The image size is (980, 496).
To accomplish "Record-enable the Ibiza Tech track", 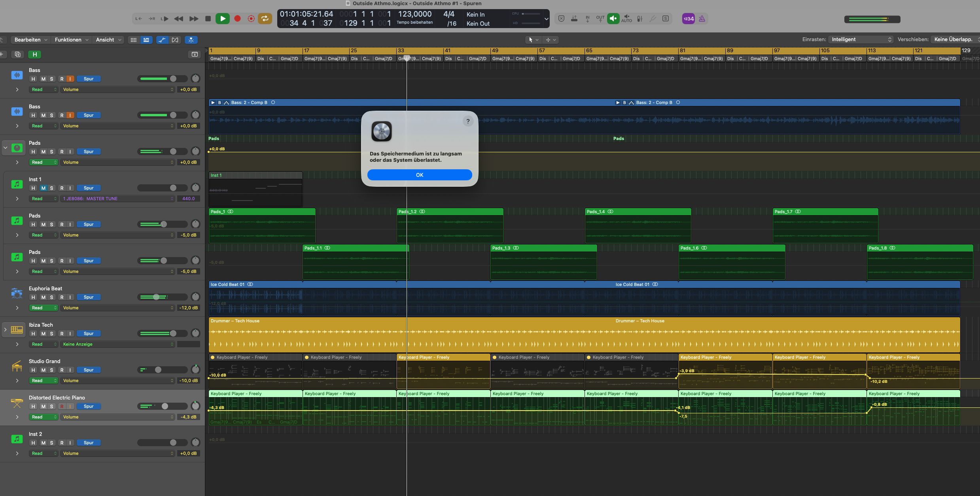I will point(62,333).
